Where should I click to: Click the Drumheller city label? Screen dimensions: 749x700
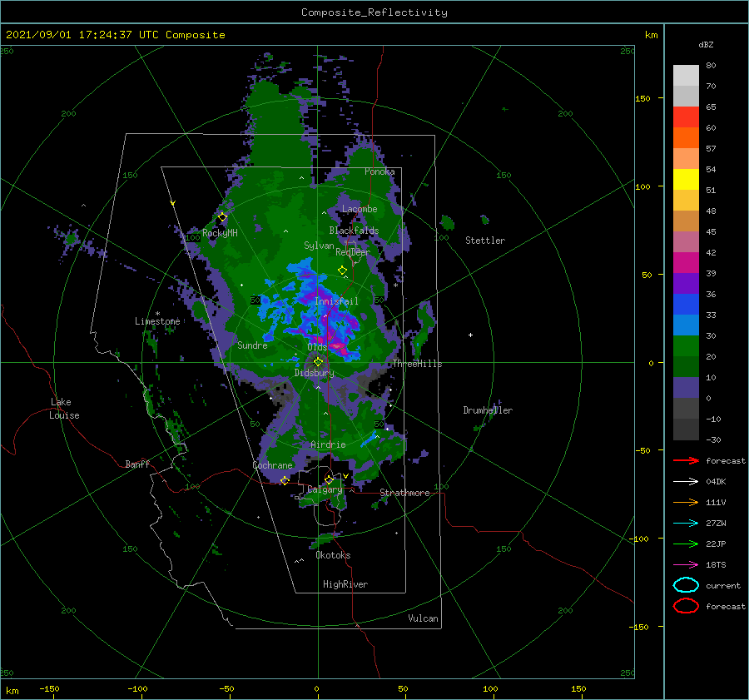488,410
